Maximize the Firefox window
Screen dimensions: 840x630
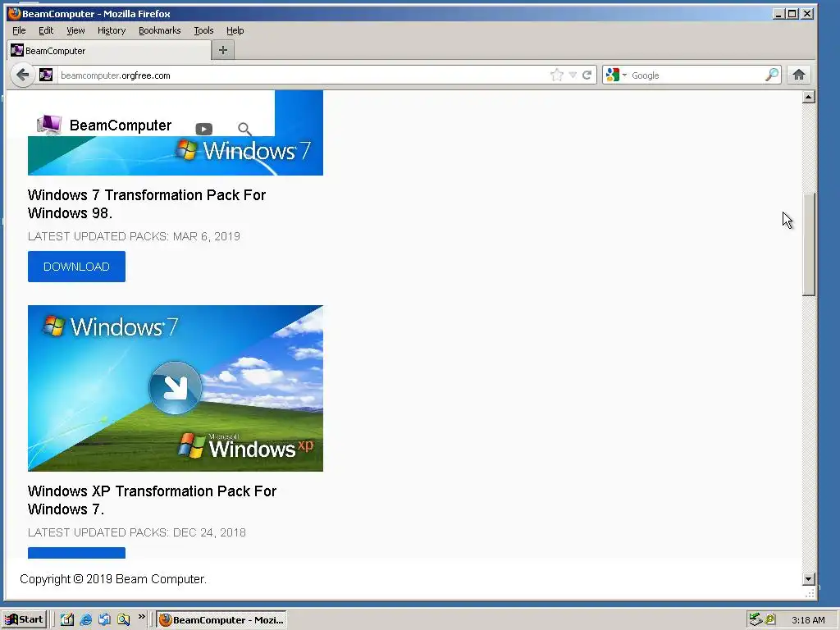792,14
